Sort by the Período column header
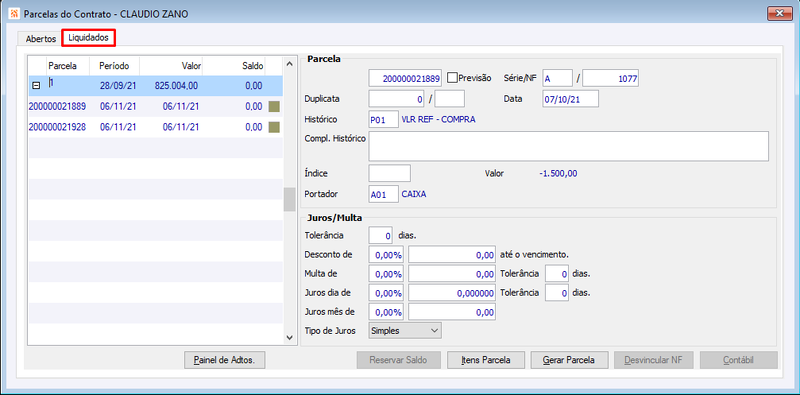This screenshot has width=800, height=395. (x=114, y=66)
